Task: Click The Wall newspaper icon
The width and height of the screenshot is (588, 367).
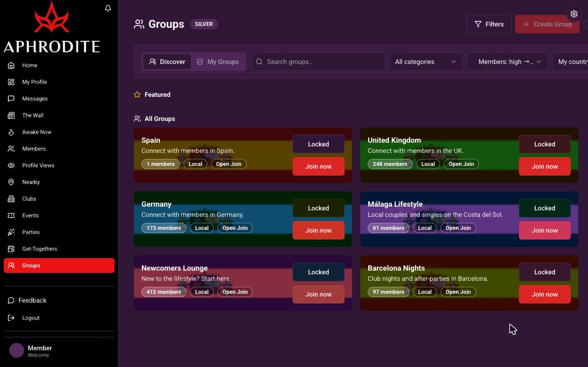Action: pos(11,115)
